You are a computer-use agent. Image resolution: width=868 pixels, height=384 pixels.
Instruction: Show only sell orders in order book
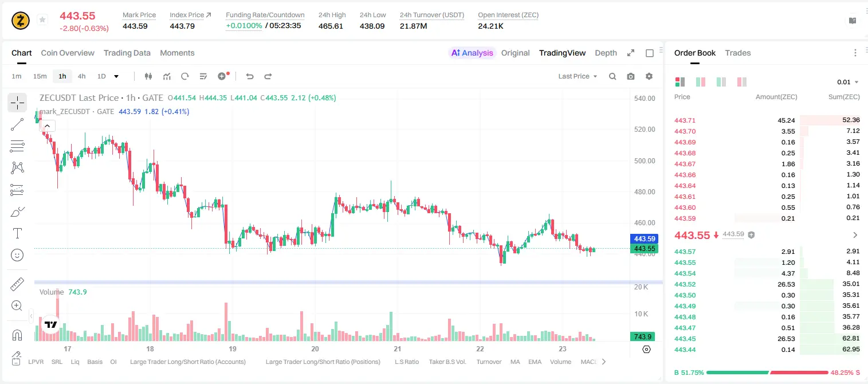click(742, 82)
